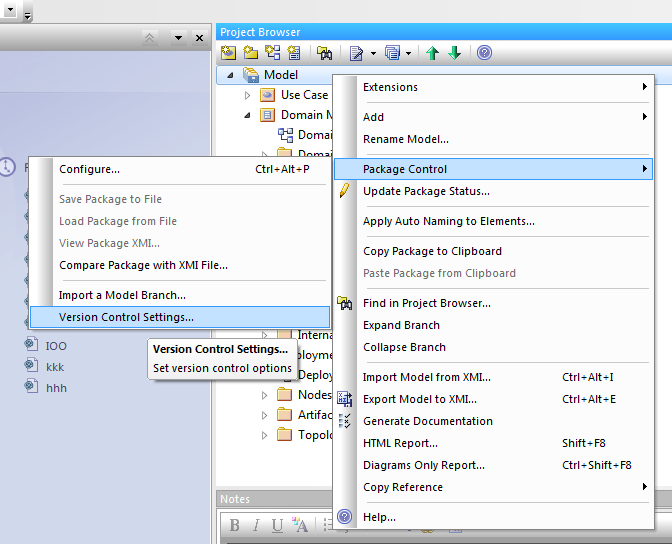Click Generate Documentation in context menu
This screenshot has width=672, height=544.
point(427,421)
